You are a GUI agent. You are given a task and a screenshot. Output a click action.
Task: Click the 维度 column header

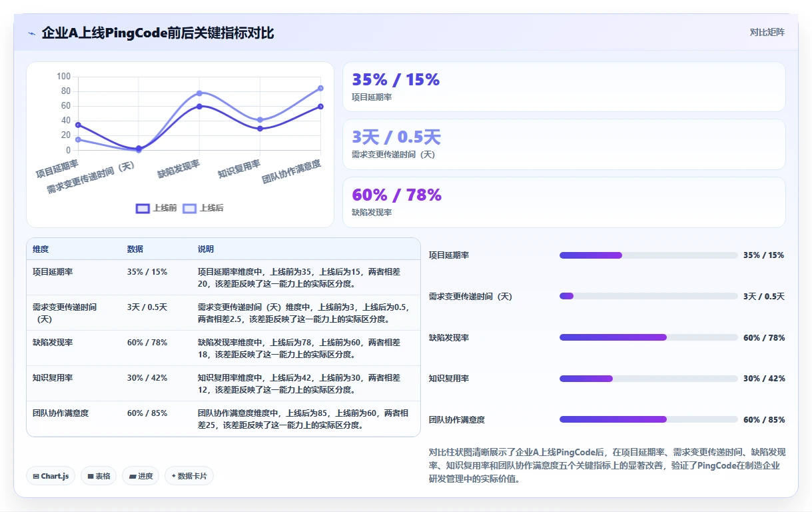[41, 249]
